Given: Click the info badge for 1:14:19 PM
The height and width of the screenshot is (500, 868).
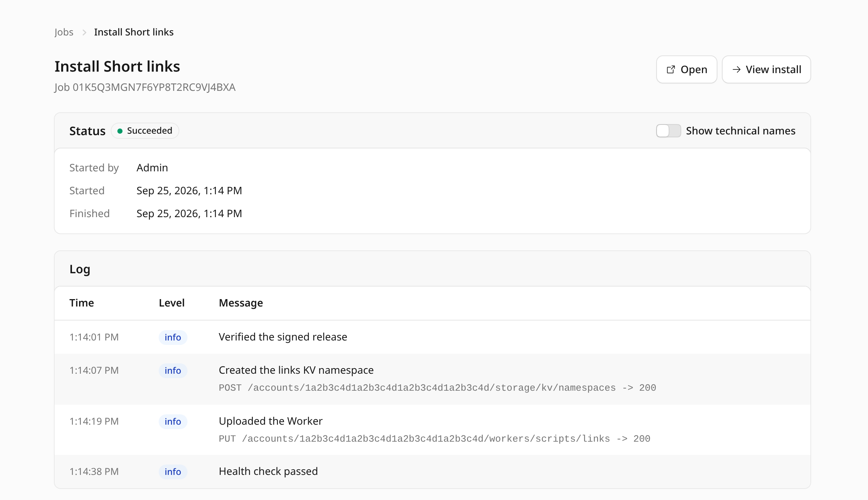Looking at the screenshot, I should click(x=173, y=421).
